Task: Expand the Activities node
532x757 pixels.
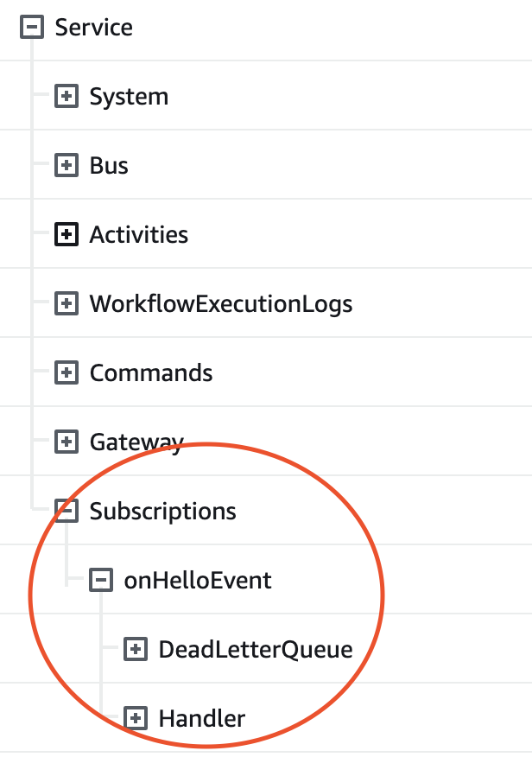Action: pyautogui.click(x=66, y=234)
